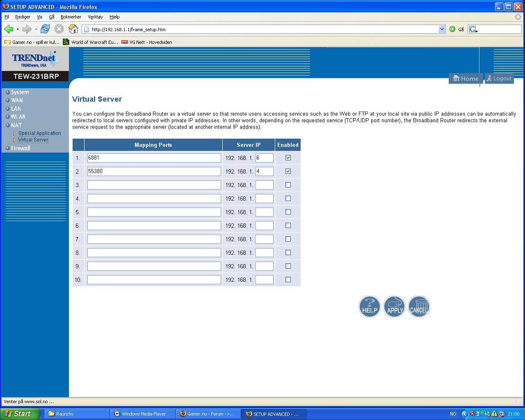Select WAN in the router sidebar
Image resolution: width=525 pixels, height=420 pixels.
point(17,100)
